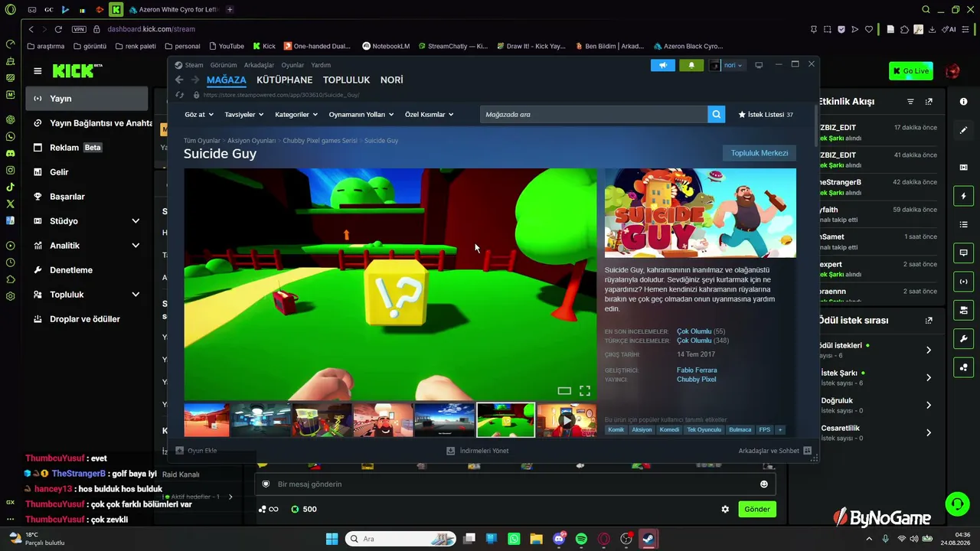Click the Komedi tag on the Steam page
Screen dimensions: 980x551
pos(669,430)
